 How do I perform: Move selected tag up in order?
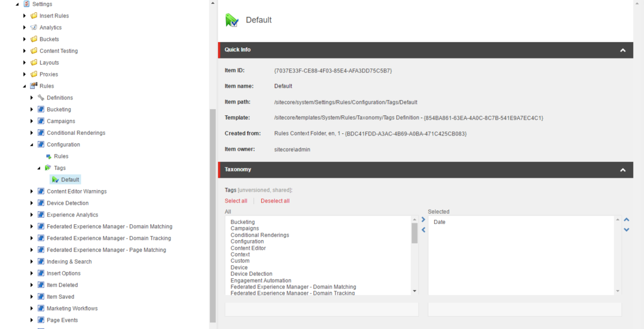click(627, 220)
